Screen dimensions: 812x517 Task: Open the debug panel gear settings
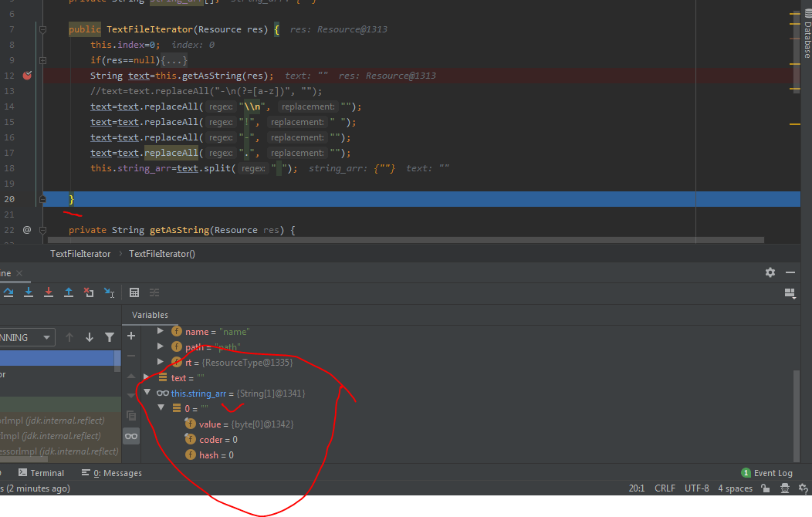[770, 272]
